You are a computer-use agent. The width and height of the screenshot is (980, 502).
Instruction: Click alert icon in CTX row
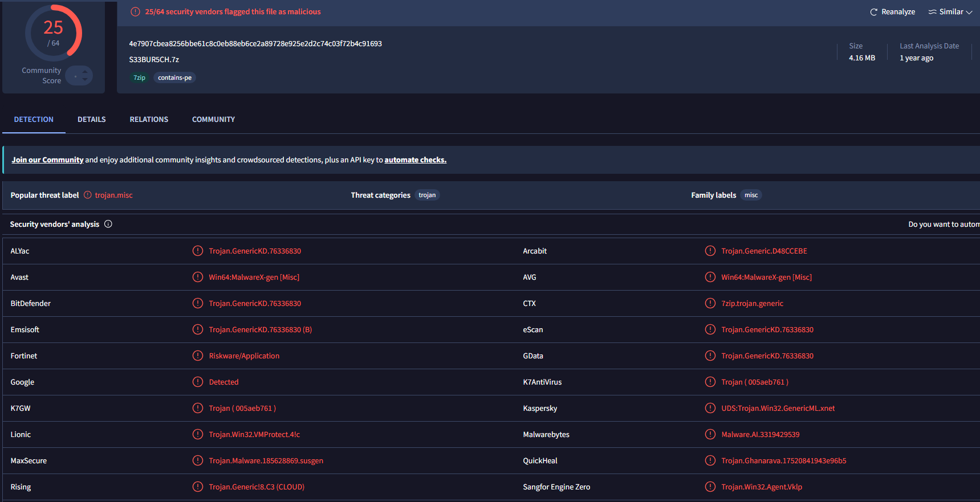click(x=710, y=303)
